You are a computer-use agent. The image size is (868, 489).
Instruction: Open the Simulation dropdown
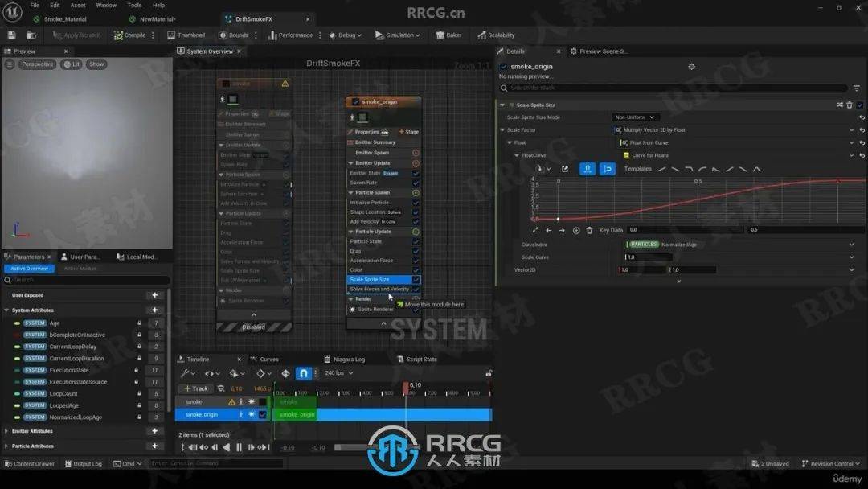(398, 35)
